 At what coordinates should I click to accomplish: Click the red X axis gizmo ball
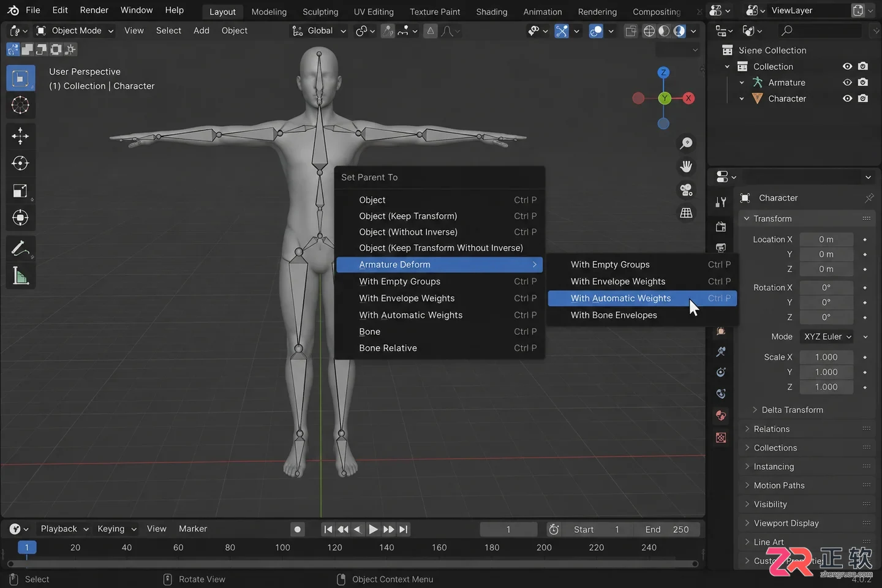coord(689,98)
